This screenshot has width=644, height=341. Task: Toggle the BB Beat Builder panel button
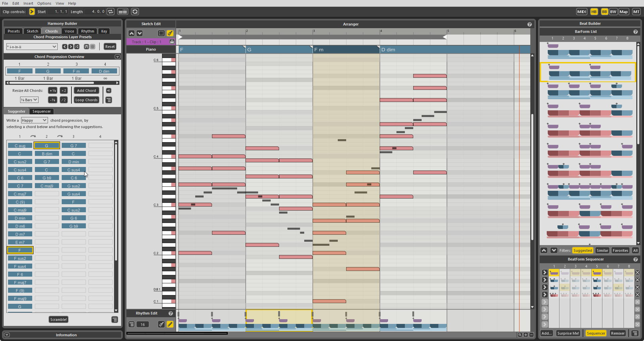[604, 12]
